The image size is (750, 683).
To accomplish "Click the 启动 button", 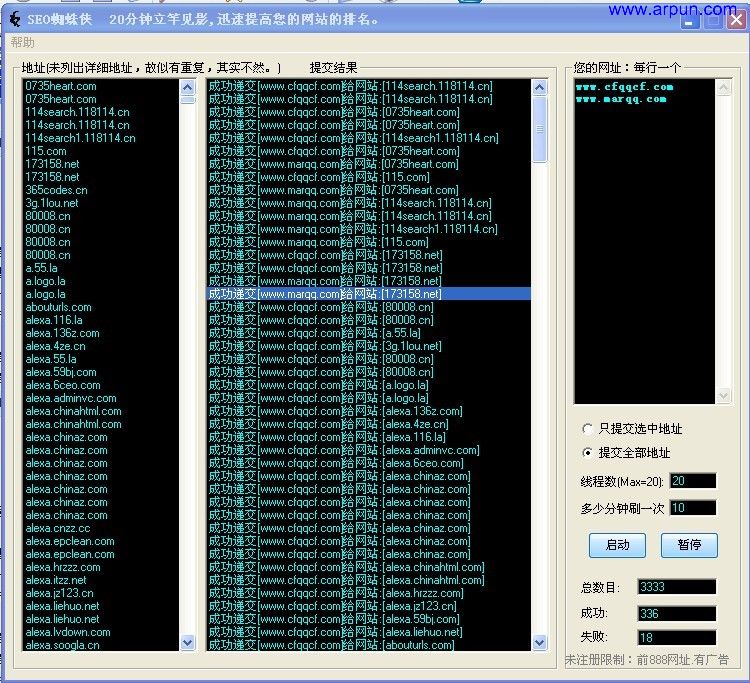I will 617,545.
